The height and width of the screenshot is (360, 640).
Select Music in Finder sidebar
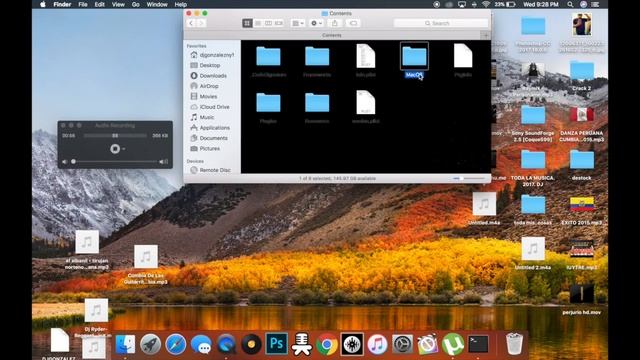coord(202,118)
